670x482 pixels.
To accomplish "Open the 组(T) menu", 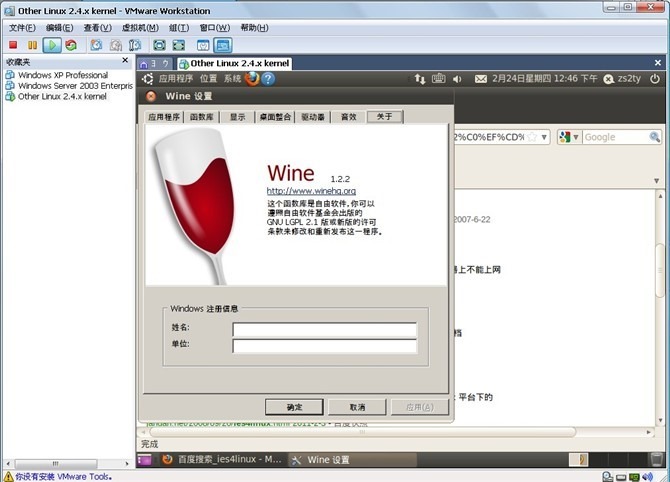I will [179, 28].
